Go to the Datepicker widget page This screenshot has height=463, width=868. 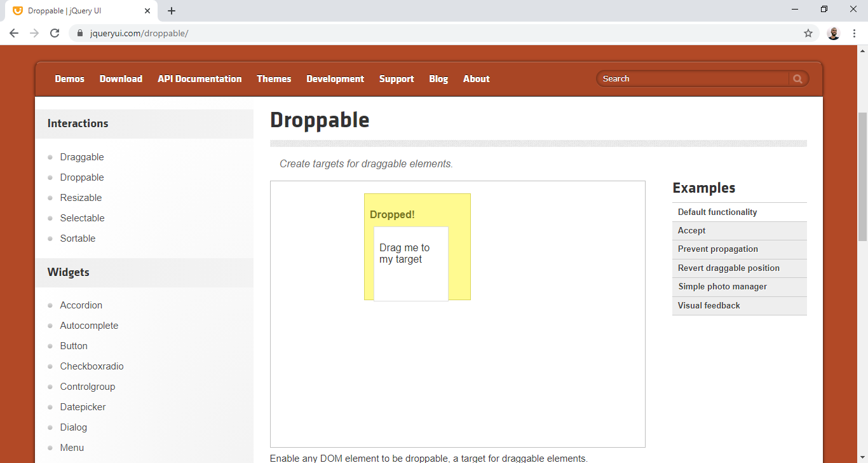pos(83,407)
